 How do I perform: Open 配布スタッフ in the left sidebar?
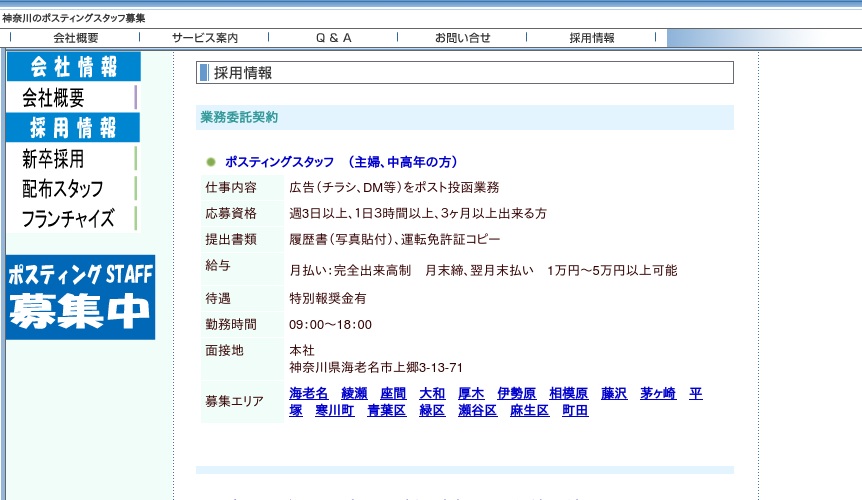[x=62, y=189]
